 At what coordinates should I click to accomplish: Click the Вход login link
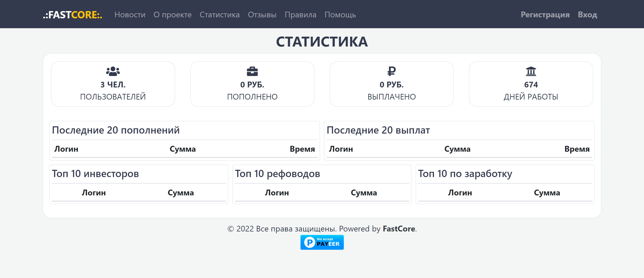(x=587, y=15)
